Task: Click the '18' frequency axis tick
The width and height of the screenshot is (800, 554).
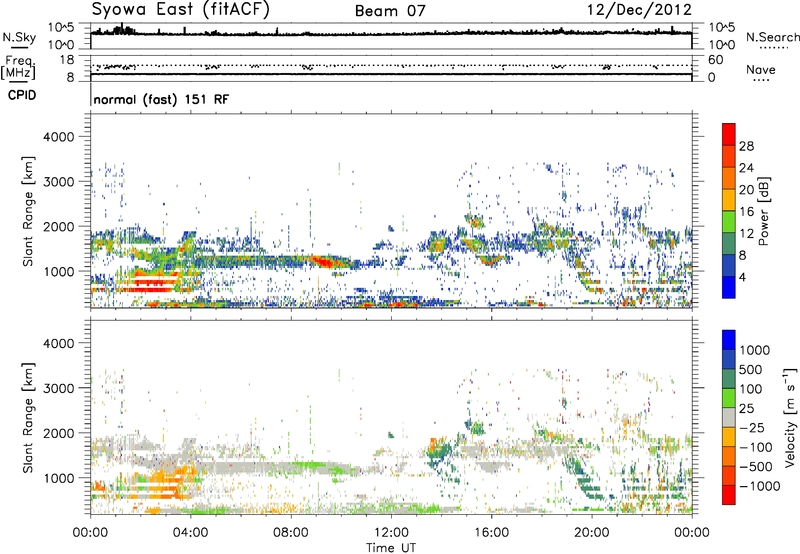Action: click(x=67, y=60)
